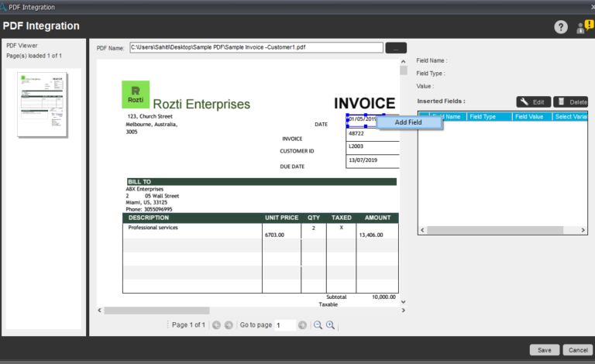Click the PDF Name path field

pyautogui.click(x=256, y=48)
